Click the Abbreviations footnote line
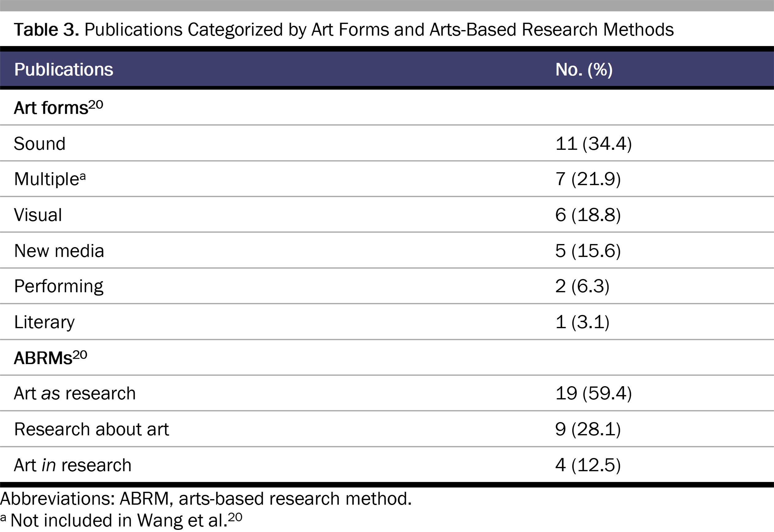774x532 pixels. point(206,499)
